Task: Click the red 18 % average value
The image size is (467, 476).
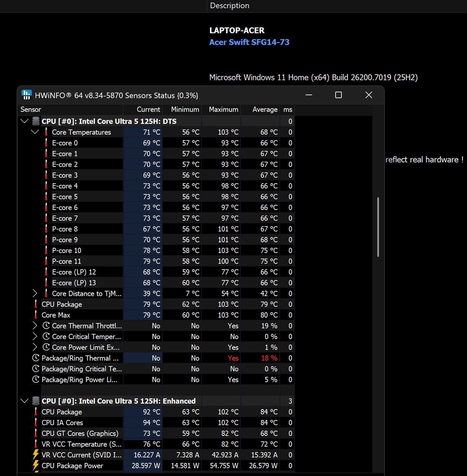Action: coord(269,358)
